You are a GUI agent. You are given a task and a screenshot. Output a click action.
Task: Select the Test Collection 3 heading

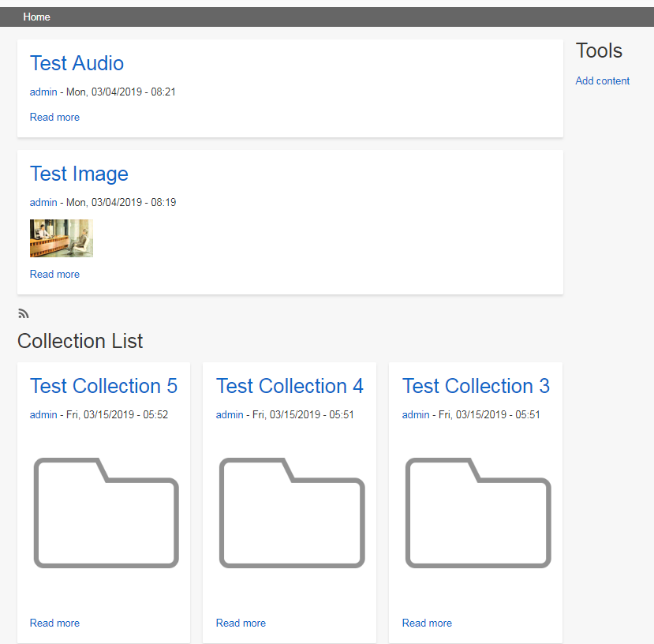[476, 386]
